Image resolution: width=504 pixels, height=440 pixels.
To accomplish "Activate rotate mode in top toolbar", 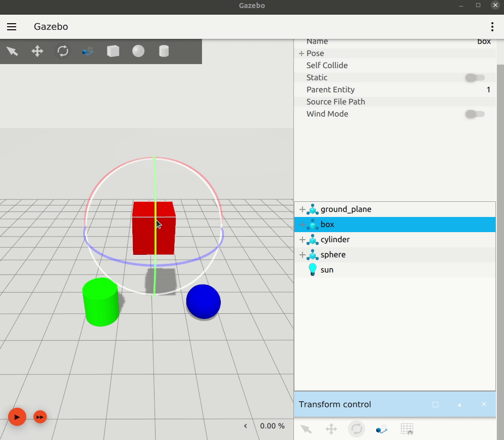I will point(63,51).
